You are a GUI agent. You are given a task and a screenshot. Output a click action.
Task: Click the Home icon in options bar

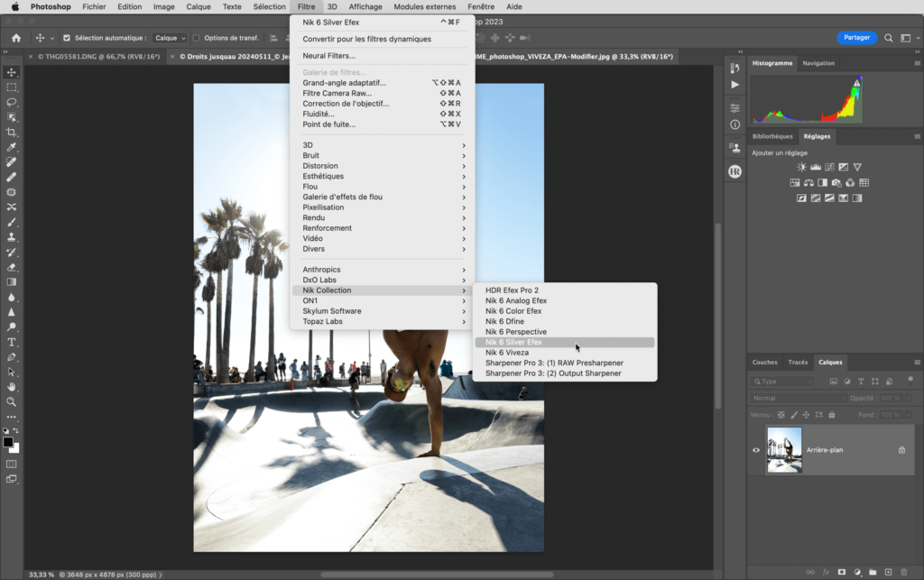click(x=16, y=38)
